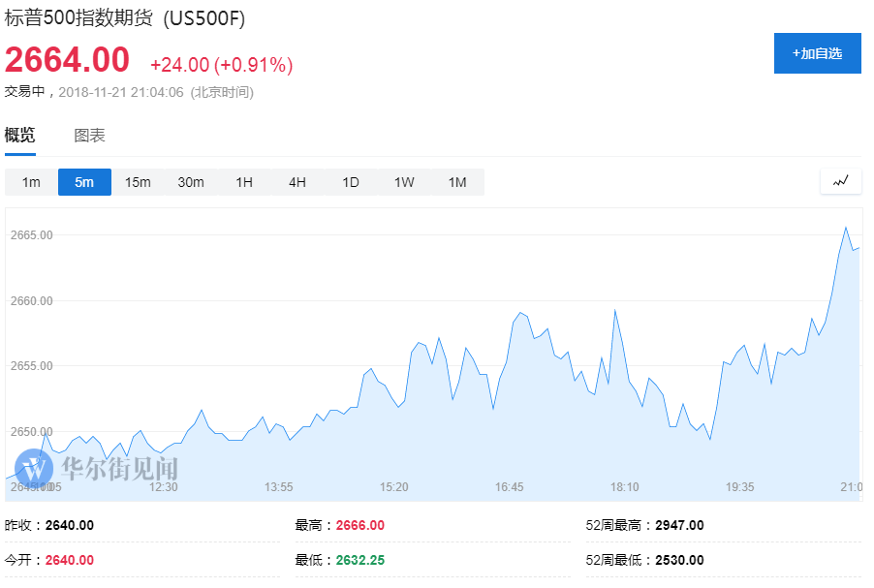The height and width of the screenshot is (588, 874).
Task: Add to watchlist with +加自选 button
Action: point(817,53)
